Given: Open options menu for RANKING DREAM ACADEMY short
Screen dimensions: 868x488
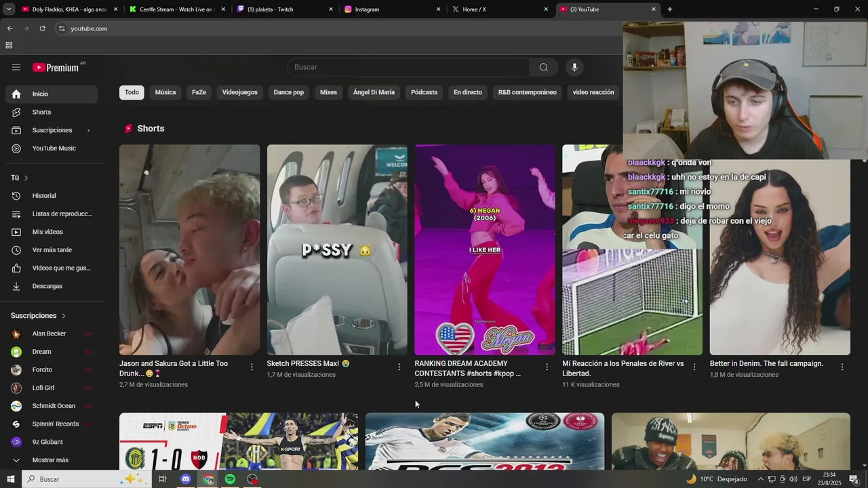Looking at the screenshot, I should coord(547,367).
